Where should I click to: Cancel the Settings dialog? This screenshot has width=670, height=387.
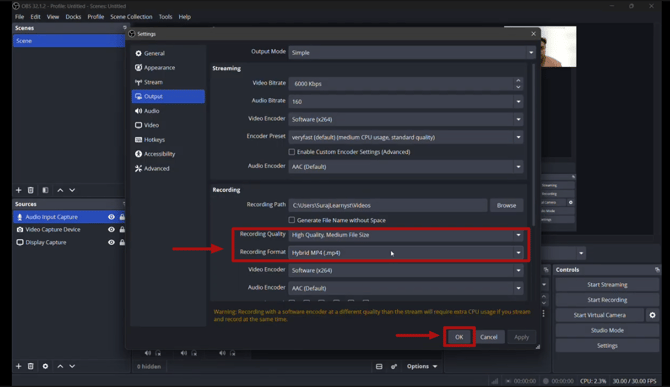[x=488, y=337]
